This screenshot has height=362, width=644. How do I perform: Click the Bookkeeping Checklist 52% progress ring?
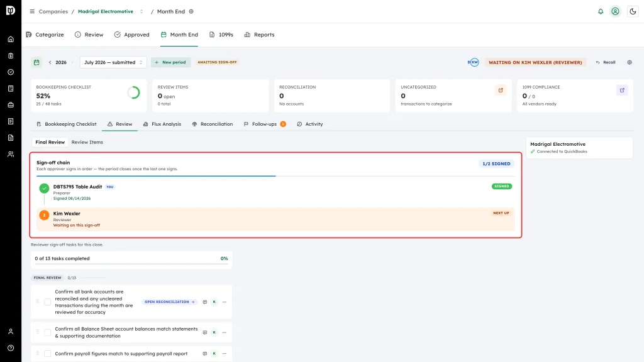tap(133, 93)
